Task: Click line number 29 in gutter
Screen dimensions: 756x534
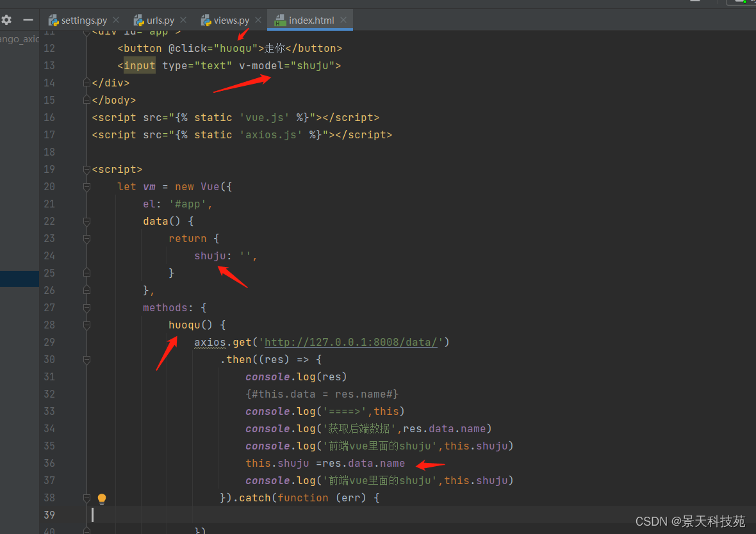Action: (49, 342)
